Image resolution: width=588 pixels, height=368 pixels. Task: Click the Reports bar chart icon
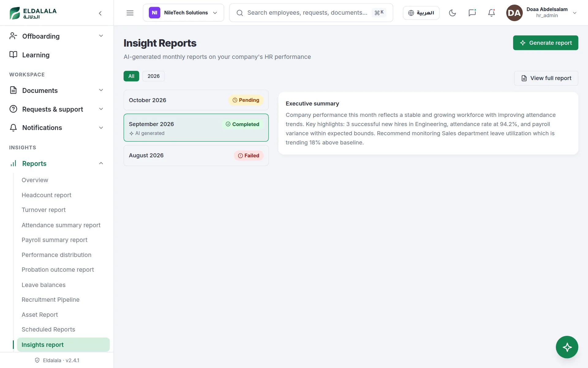pos(13,163)
